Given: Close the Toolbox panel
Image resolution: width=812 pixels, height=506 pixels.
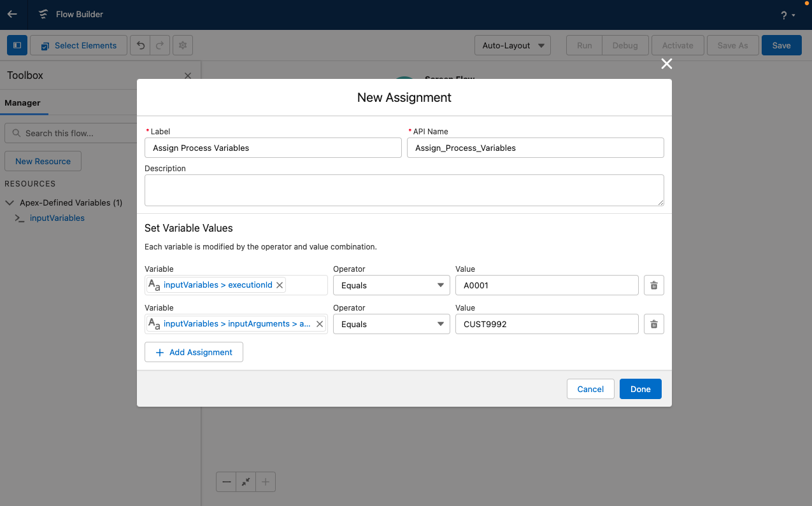Looking at the screenshot, I should coord(188,76).
